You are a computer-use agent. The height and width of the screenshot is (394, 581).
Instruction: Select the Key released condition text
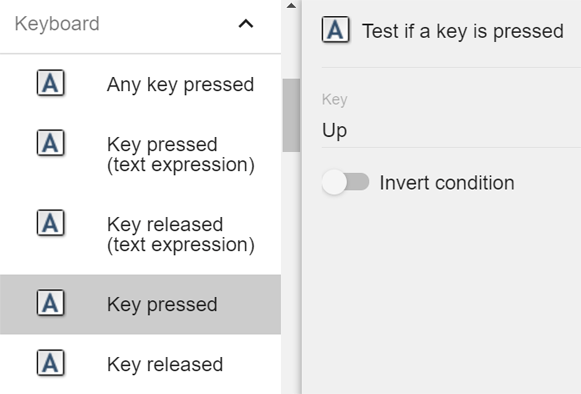click(165, 364)
